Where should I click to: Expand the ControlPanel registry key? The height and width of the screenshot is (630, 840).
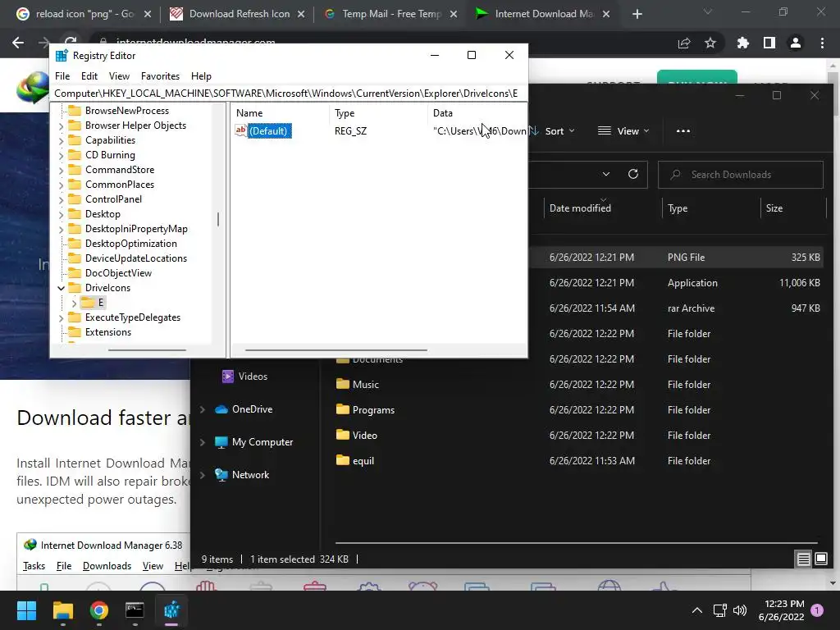click(x=61, y=200)
